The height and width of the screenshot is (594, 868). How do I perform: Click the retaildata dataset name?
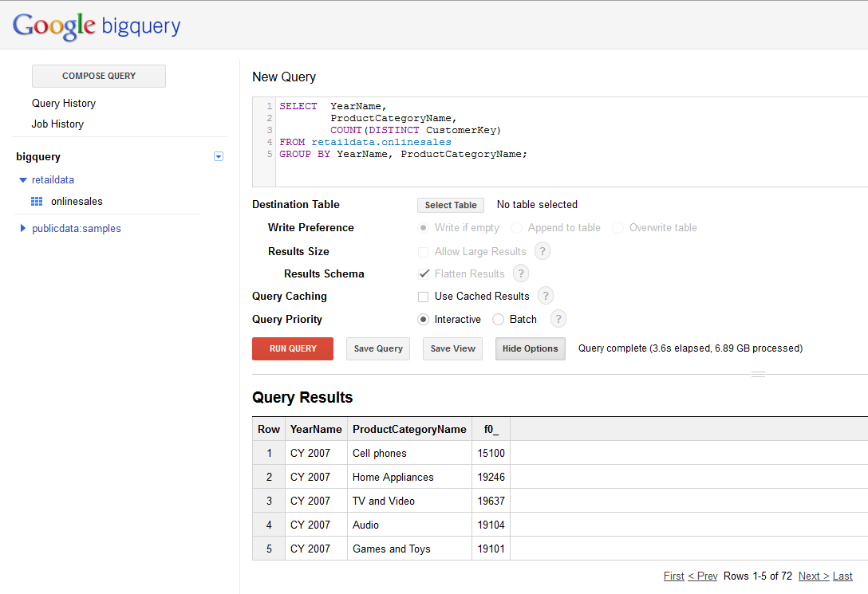click(x=53, y=179)
